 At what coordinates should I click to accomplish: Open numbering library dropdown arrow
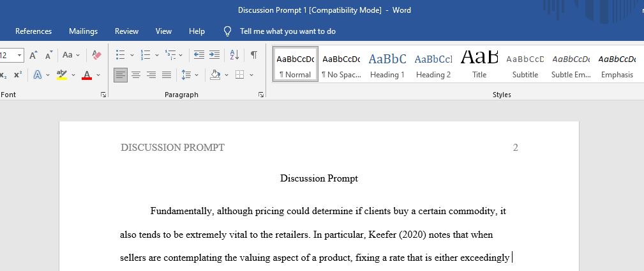[156, 55]
